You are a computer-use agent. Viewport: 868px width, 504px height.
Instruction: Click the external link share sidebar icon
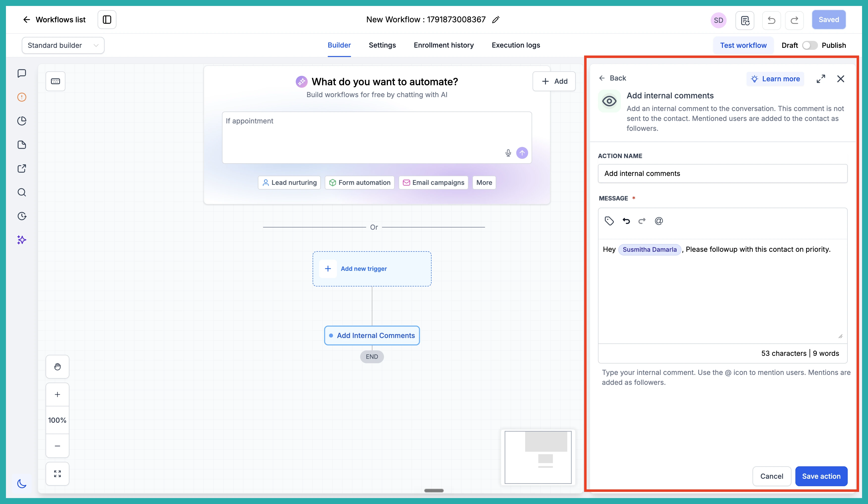pyautogui.click(x=22, y=168)
